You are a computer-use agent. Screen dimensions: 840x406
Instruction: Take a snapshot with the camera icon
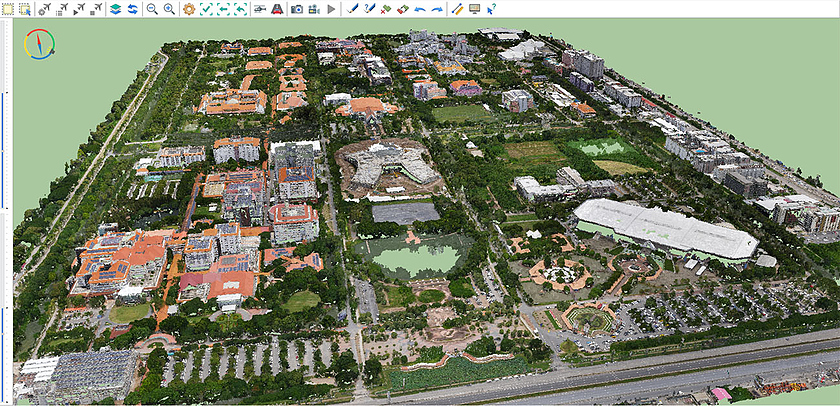[297, 9]
